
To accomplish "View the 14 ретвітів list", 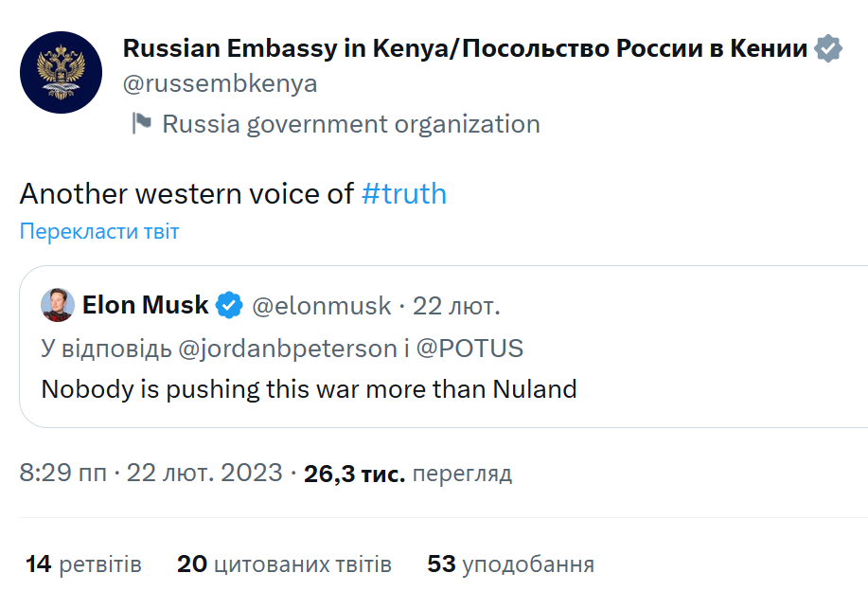I will point(83,565).
